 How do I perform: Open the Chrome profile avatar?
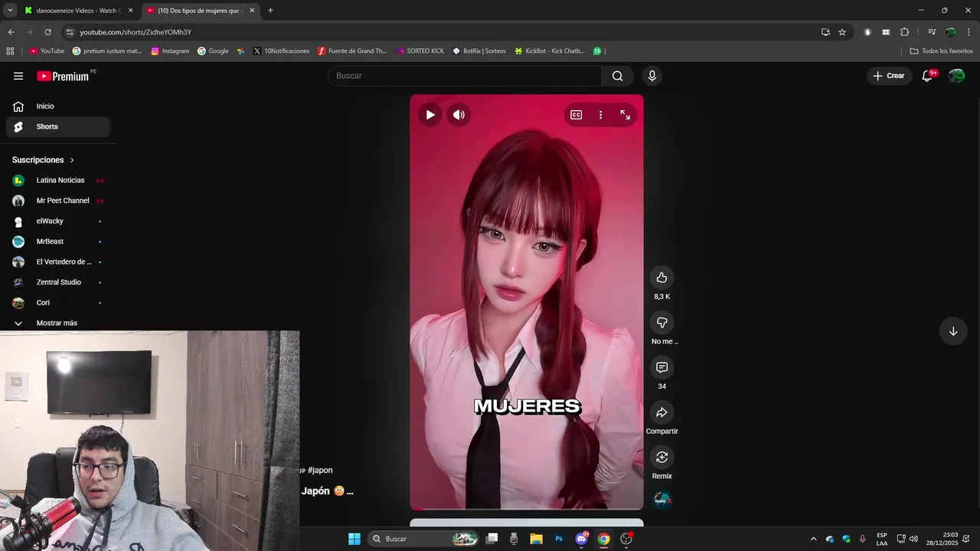point(951,32)
